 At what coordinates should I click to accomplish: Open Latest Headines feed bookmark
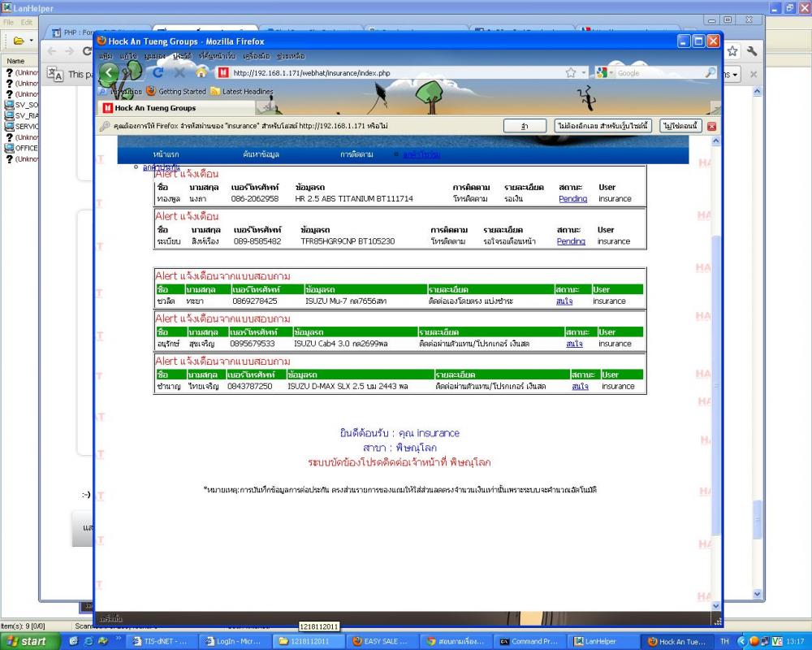click(242, 91)
